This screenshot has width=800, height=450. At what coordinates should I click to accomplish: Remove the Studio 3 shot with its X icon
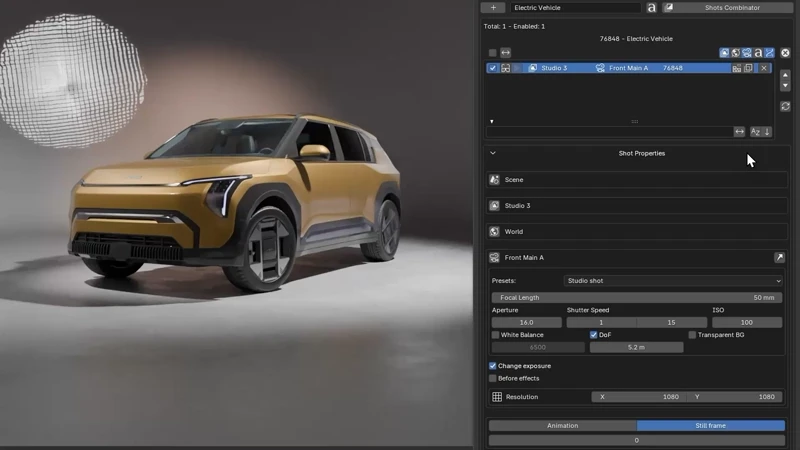pyautogui.click(x=764, y=68)
